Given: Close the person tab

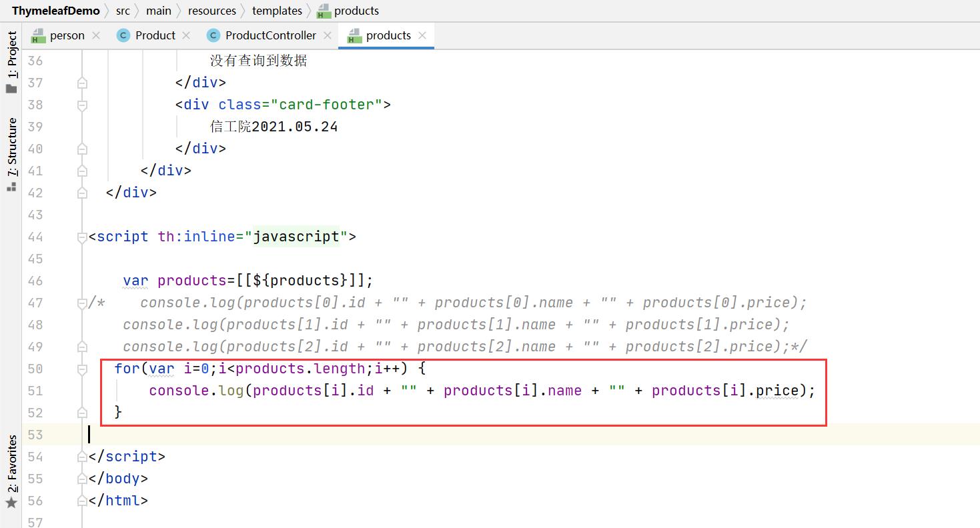Looking at the screenshot, I should 96,35.
